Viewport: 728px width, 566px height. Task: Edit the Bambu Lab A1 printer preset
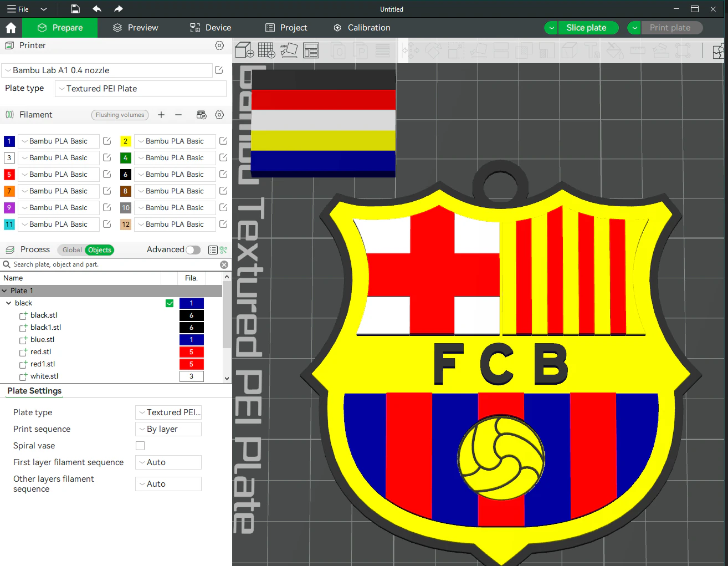point(219,70)
